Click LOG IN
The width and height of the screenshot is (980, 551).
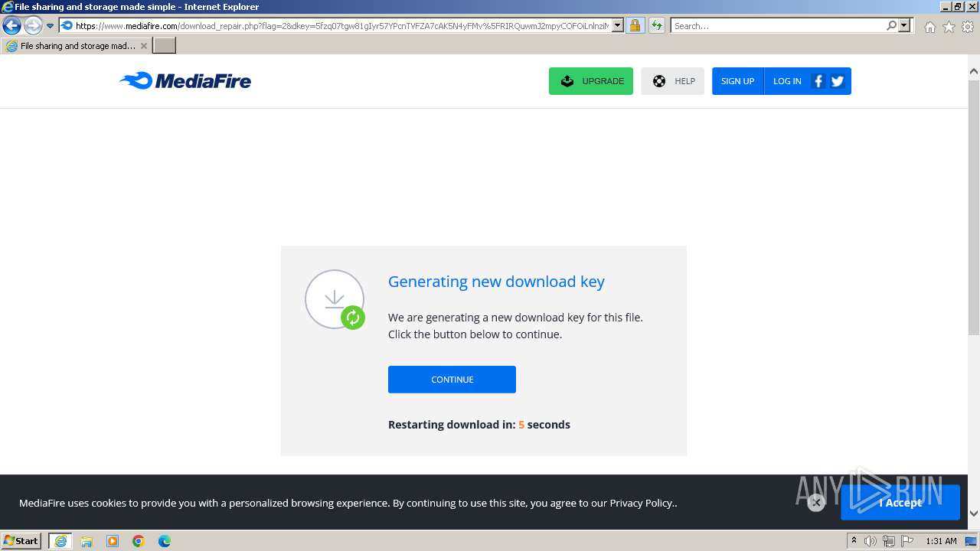(787, 81)
